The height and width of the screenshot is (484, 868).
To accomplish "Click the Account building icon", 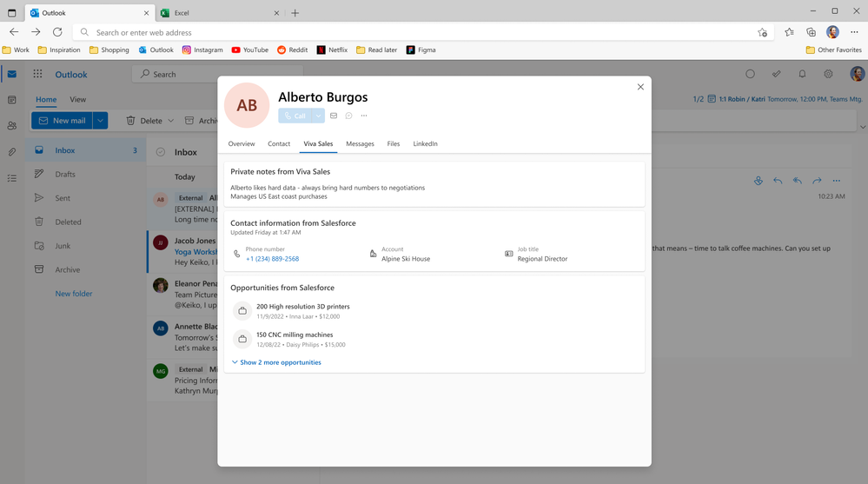I will [x=373, y=254].
